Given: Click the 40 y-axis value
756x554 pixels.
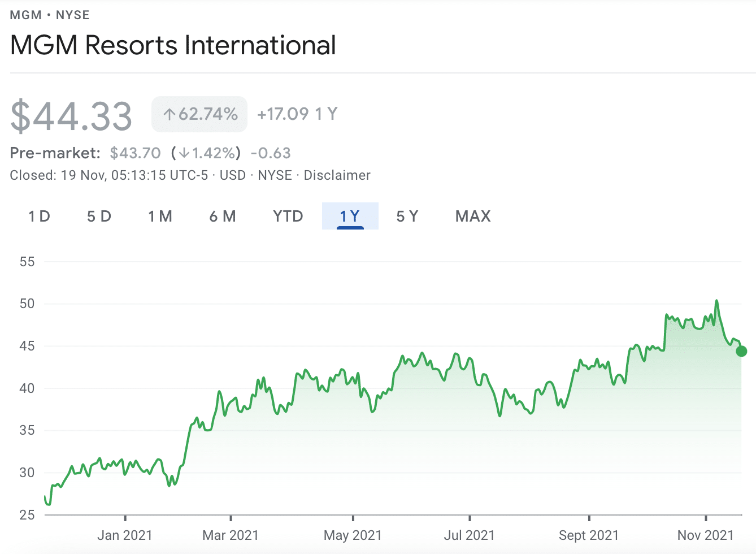Looking at the screenshot, I should click(27, 388).
